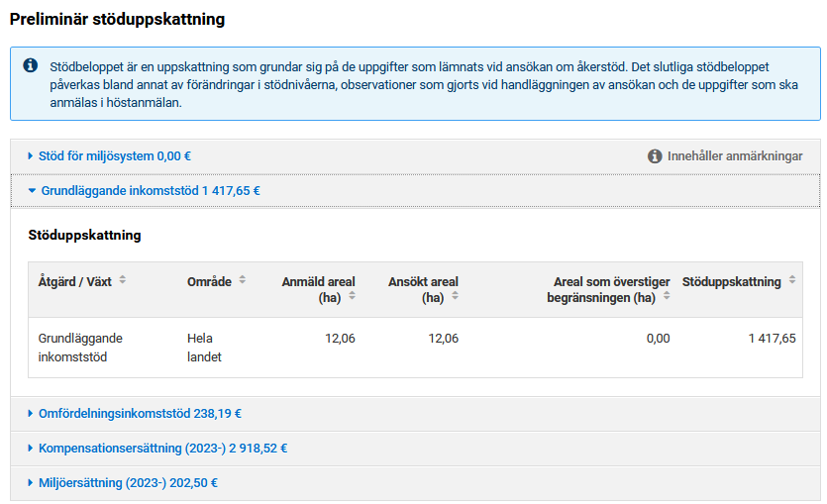
Task: Click the Stöduppskattning column header text
Action: (x=731, y=281)
